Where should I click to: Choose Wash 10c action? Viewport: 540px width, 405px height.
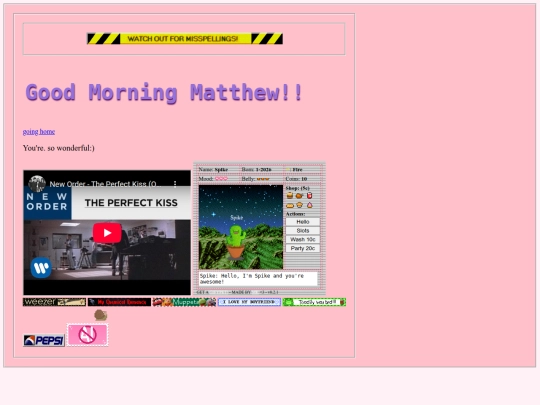click(303, 239)
